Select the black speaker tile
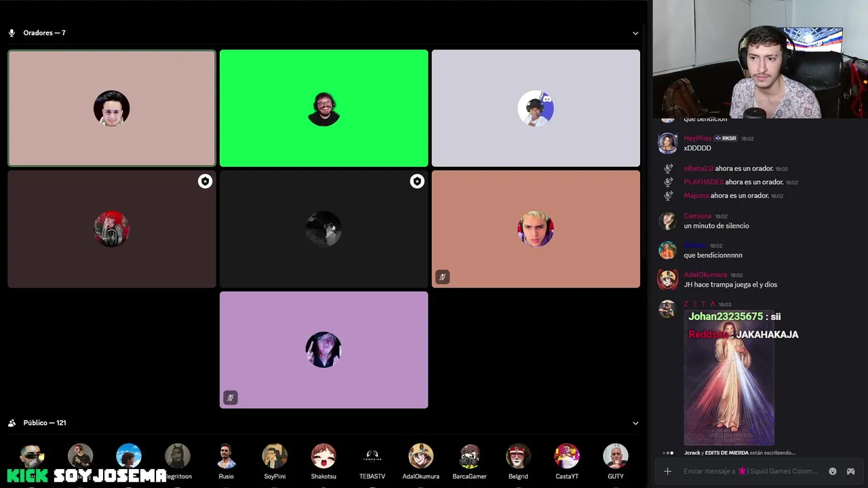The height and width of the screenshot is (488, 868). pos(323,229)
